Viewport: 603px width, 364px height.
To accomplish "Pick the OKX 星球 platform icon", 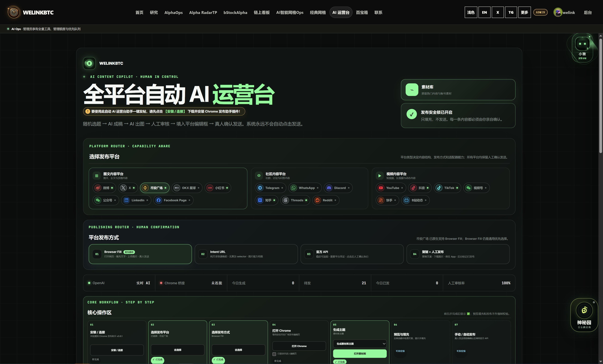I will [177, 188].
